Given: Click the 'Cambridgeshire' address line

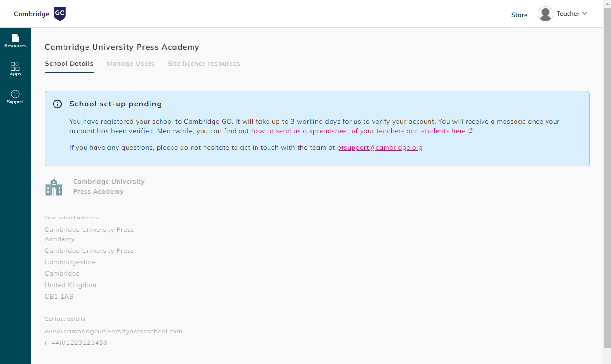Looking at the screenshot, I should tap(70, 262).
